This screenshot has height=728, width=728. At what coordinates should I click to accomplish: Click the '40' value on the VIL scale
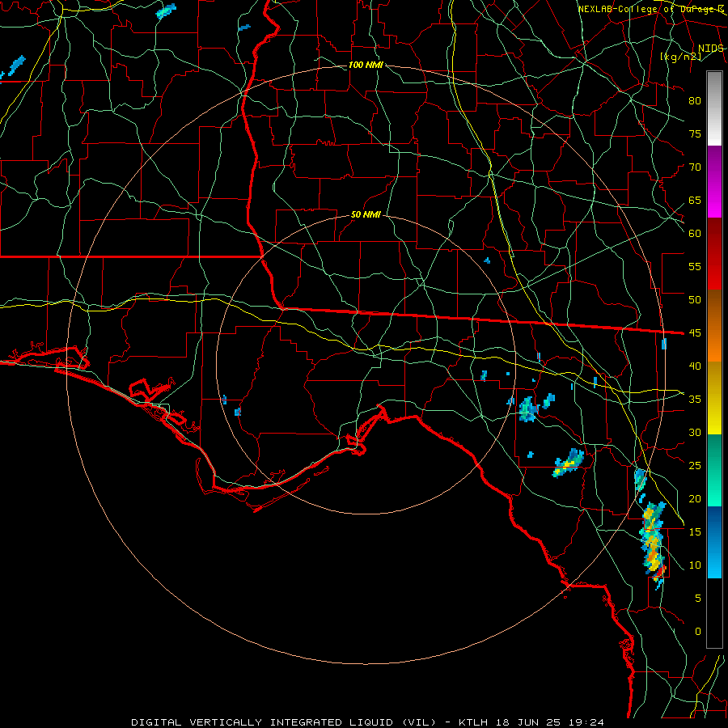695,366
